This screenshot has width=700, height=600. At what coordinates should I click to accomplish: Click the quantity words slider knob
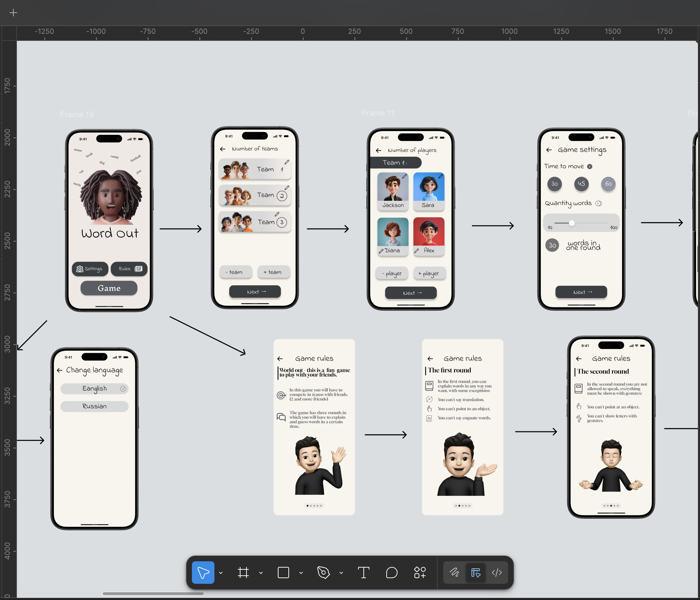coord(572,223)
